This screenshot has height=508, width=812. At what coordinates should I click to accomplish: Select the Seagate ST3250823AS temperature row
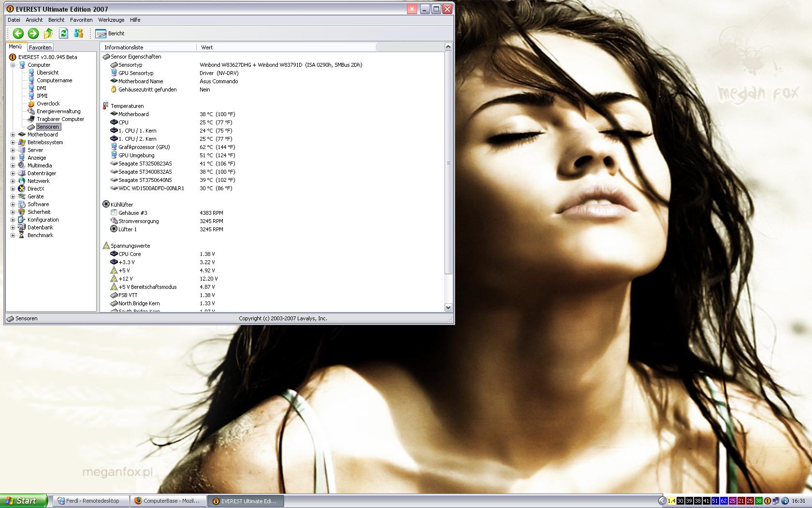pyautogui.click(x=272, y=164)
